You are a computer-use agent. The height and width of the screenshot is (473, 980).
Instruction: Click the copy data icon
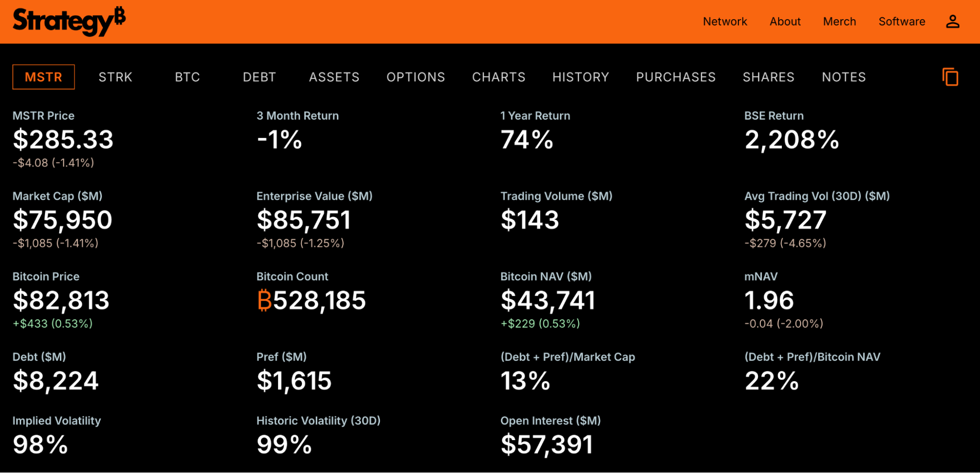click(950, 77)
